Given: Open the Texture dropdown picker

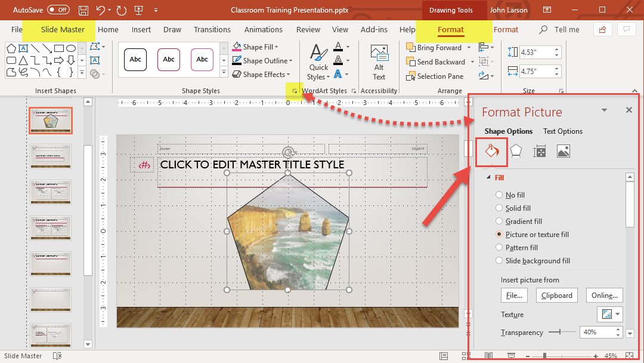Looking at the screenshot, I should coord(609,314).
